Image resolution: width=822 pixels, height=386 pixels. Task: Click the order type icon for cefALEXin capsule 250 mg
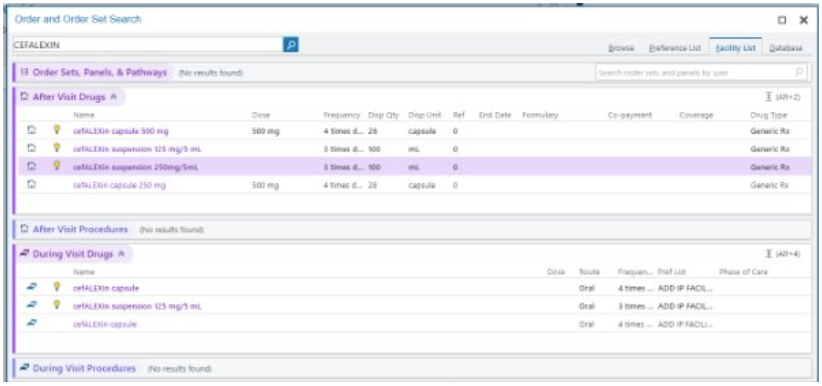click(x=31, y=185)
